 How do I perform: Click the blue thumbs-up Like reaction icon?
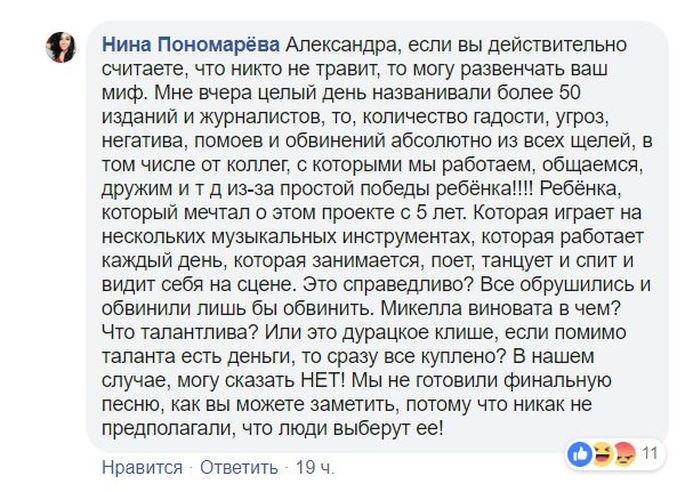[x=580, y=454]
